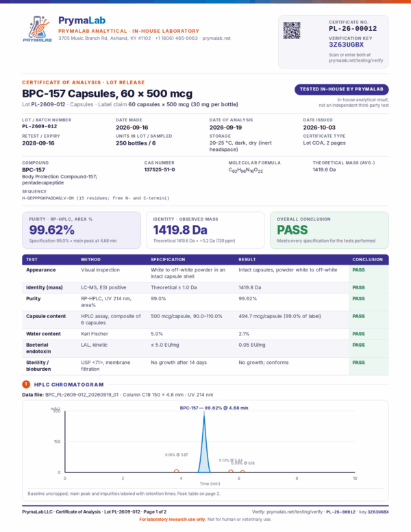Click the 0.16% @ 3.87 impurity label
This screenshot has height=532, width=411.
click(x=176, y=455)
